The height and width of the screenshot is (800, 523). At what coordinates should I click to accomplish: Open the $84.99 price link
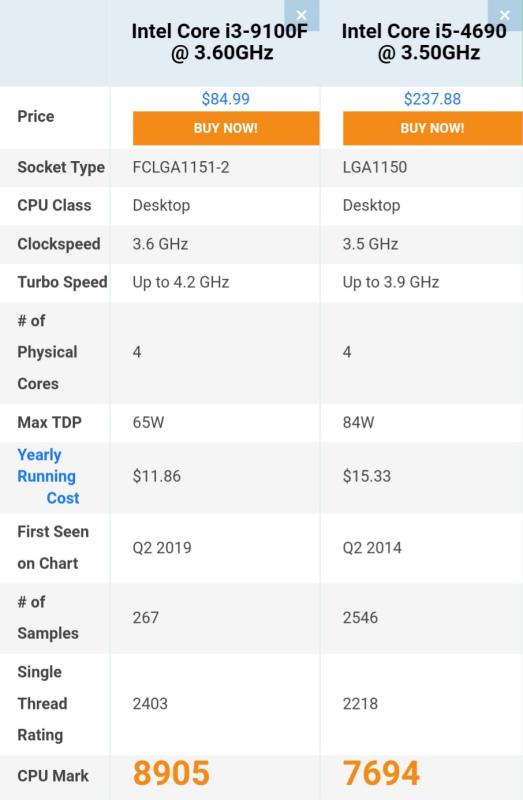[226, 98]
